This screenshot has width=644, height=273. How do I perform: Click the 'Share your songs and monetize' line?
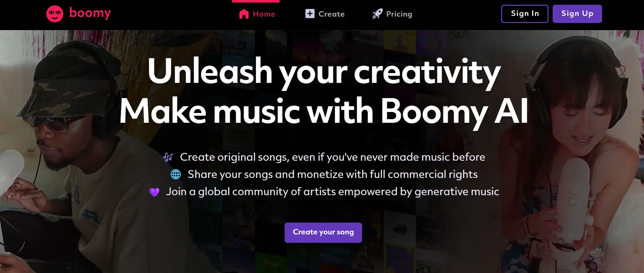point(333,175)
